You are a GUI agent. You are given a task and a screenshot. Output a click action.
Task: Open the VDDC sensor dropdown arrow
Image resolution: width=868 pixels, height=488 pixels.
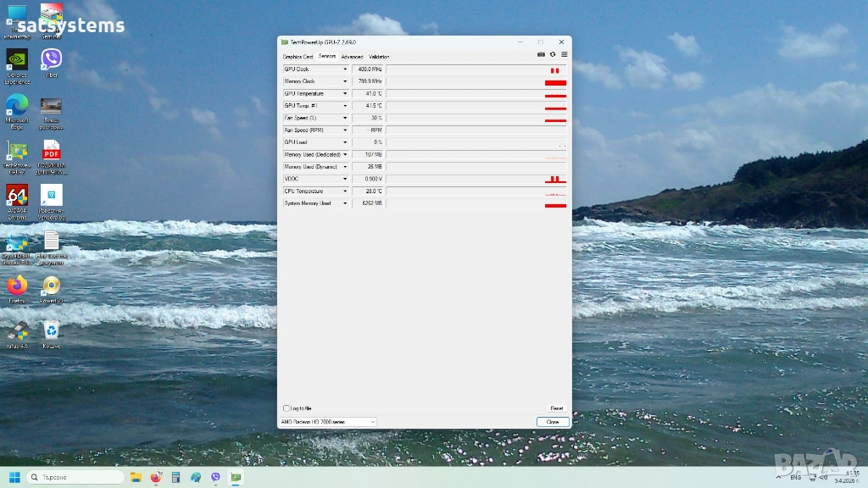point(345,180)
